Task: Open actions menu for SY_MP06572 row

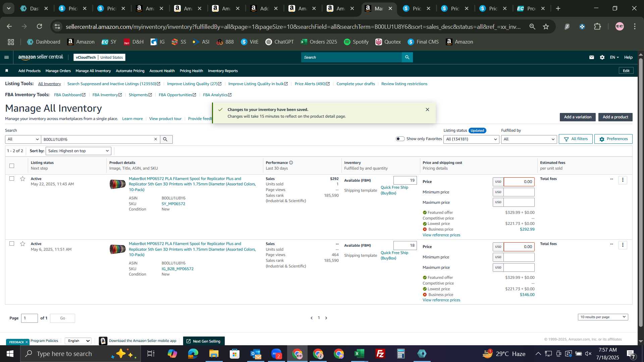Action: 623,180
